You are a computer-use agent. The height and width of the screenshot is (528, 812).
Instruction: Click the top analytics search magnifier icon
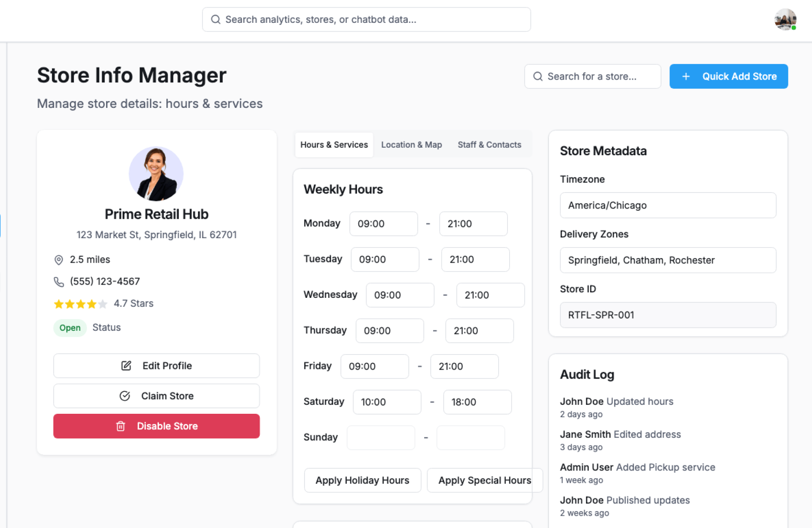pos(216,19)
